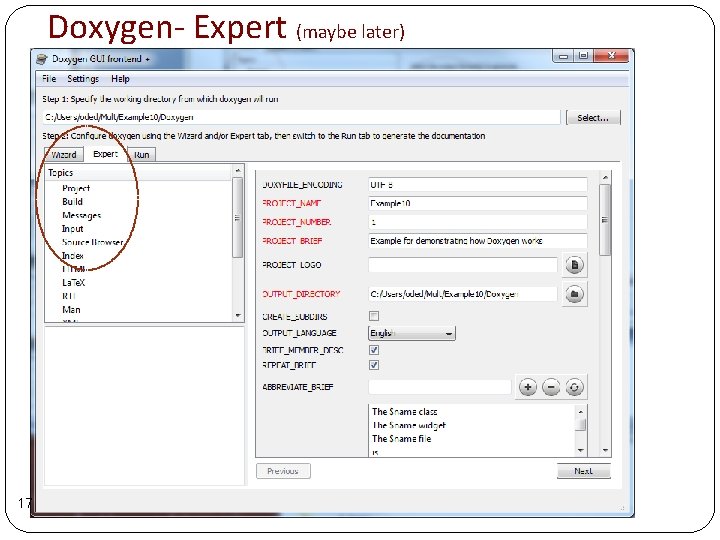Select the Build topic
Viewport: 720px width, 540px height.
tap(73, 202)
